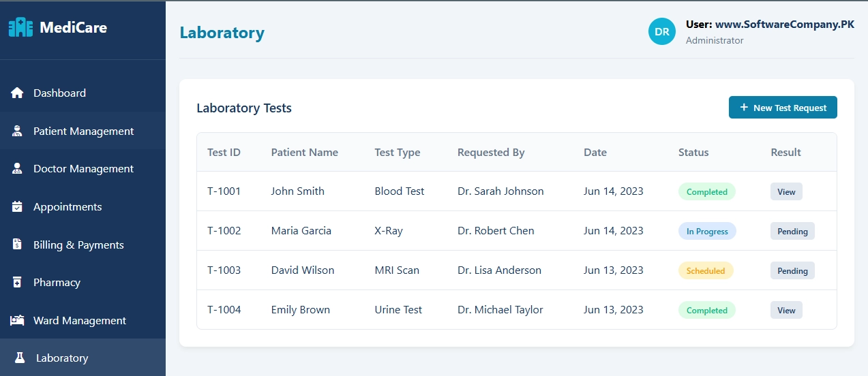Click the Scheduled status badge for T-1003
The width and height of the screenshot is (868, 376).
(x=706, y=271)
